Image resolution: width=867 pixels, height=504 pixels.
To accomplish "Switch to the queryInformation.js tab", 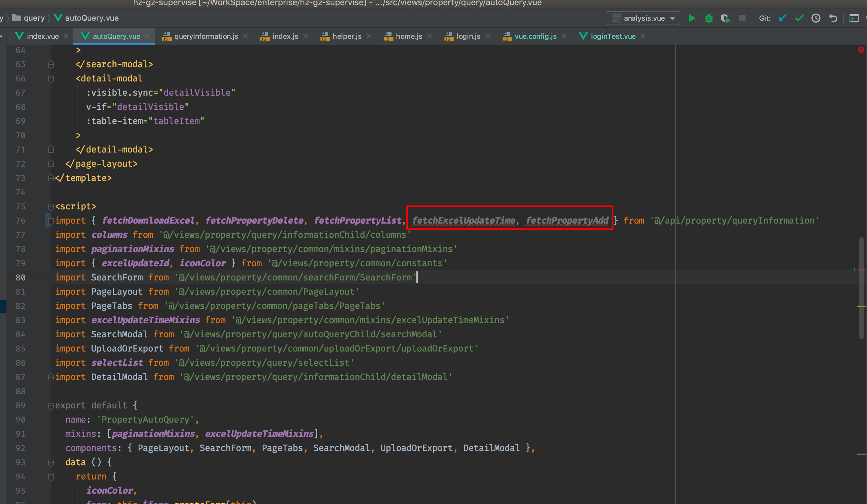I will [206, 37].
